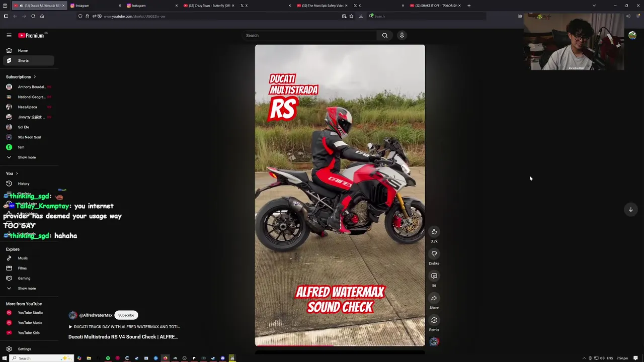644x362 pixels.
Task: Click the Ducati short video player
Action: click(x=340, y=195)
